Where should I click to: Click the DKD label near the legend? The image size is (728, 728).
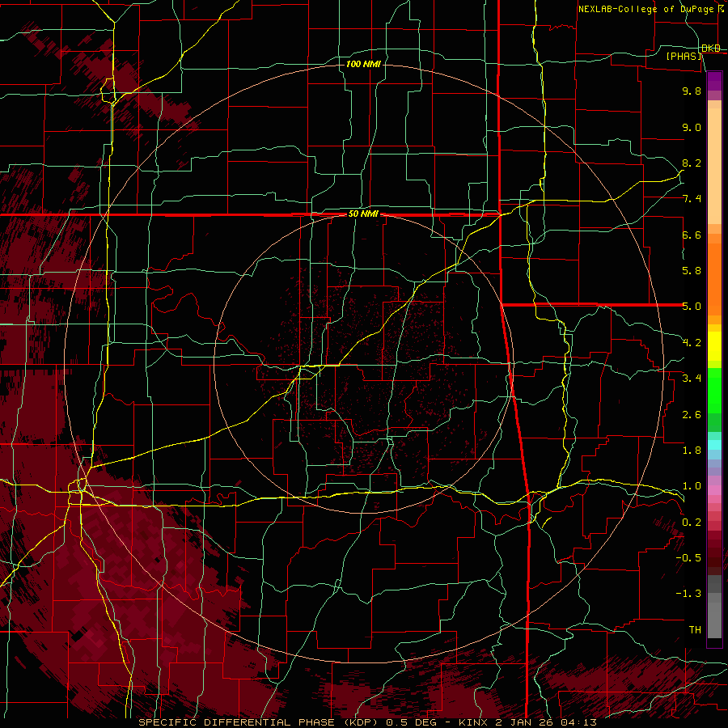[711, 49]
